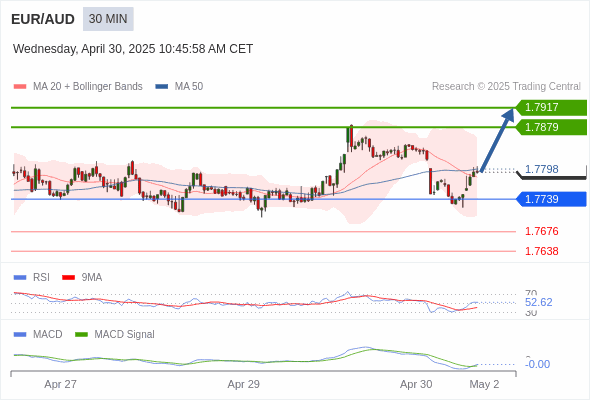Select the 1.7917 resistance price label
Viewport: 590px width, 400px height.
coord(551,108)
